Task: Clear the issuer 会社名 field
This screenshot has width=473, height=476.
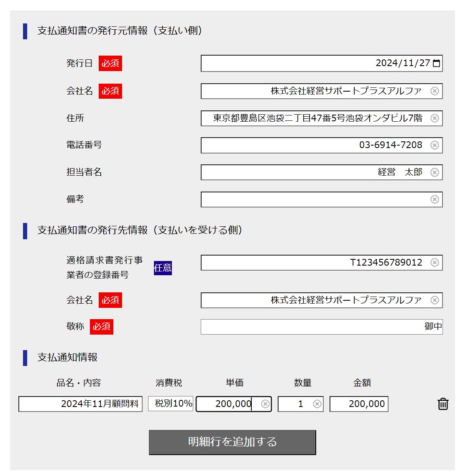Action: [435, 91]
